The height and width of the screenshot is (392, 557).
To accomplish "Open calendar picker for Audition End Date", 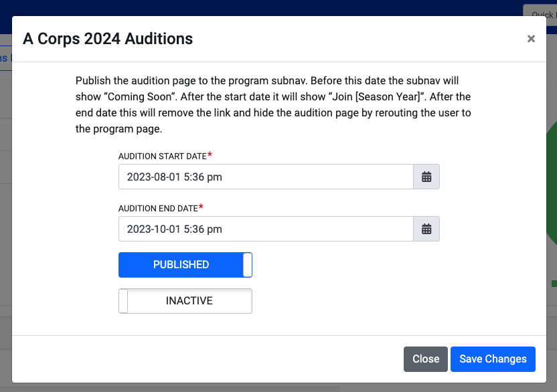I will click(x=426, y=229).
